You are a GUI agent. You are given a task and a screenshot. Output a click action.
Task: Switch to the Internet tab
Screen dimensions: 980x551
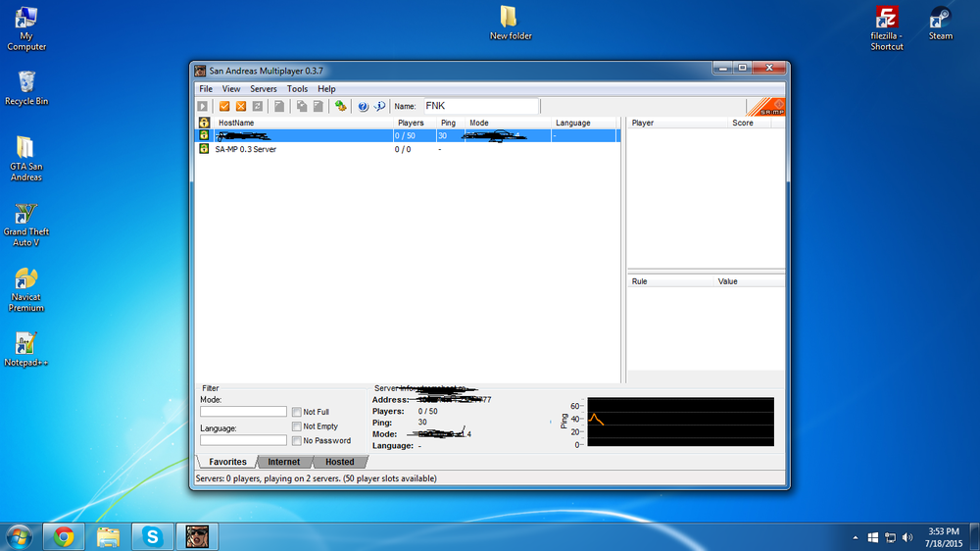pyautogui.click(x=284, y=462)
